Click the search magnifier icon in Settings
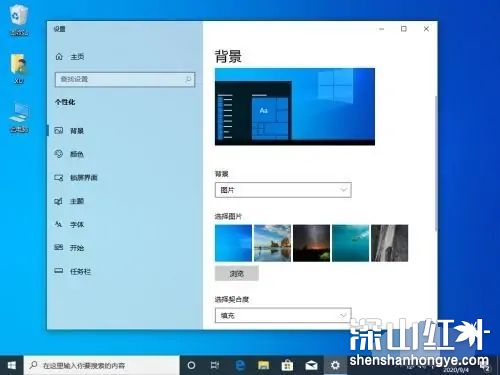The height and width of the screenshot is (375, 500). point(188,79)
